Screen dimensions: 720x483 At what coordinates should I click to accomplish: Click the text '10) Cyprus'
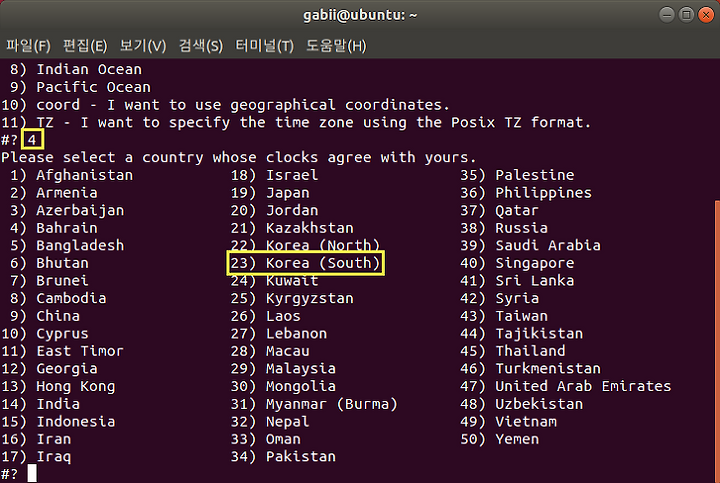click(45, 333)
